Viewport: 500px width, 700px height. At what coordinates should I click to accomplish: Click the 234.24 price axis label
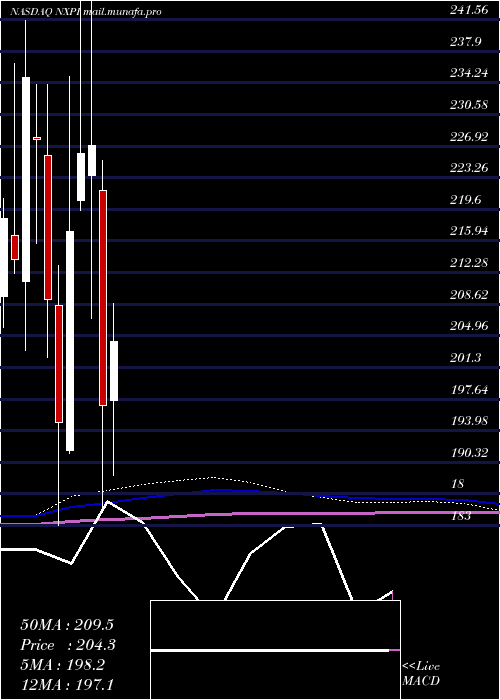(x=469, y=74)
